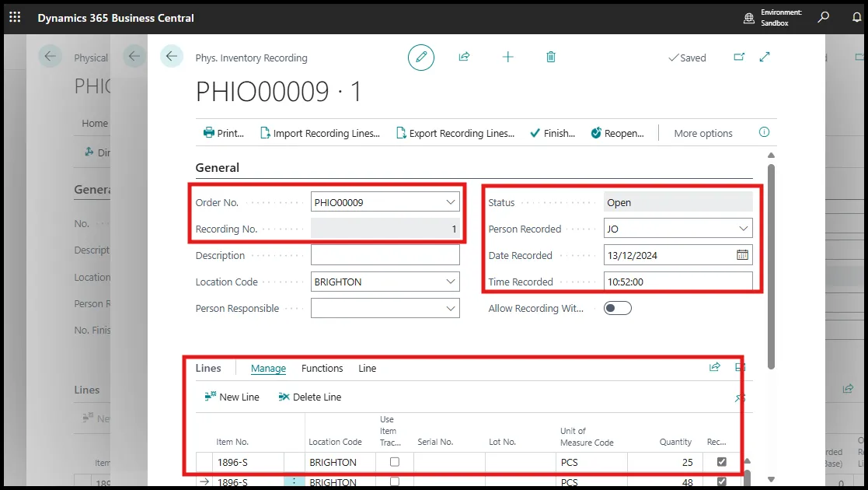Viewport: 868px width, 490px height.
Task: Click the search magnifier icon
Action: tap(823, 17)
